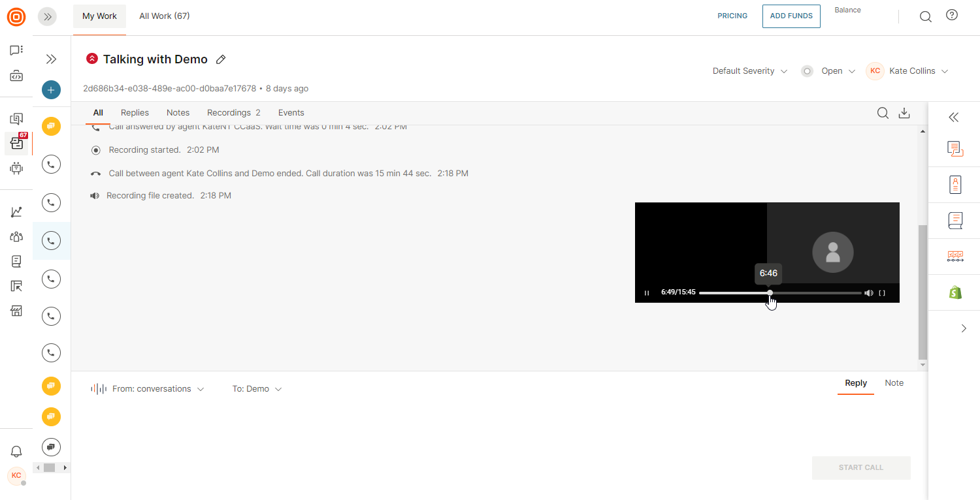Open the analytics line chart icon
Screen dimensions: 980x500
click(x=16, y=212)
